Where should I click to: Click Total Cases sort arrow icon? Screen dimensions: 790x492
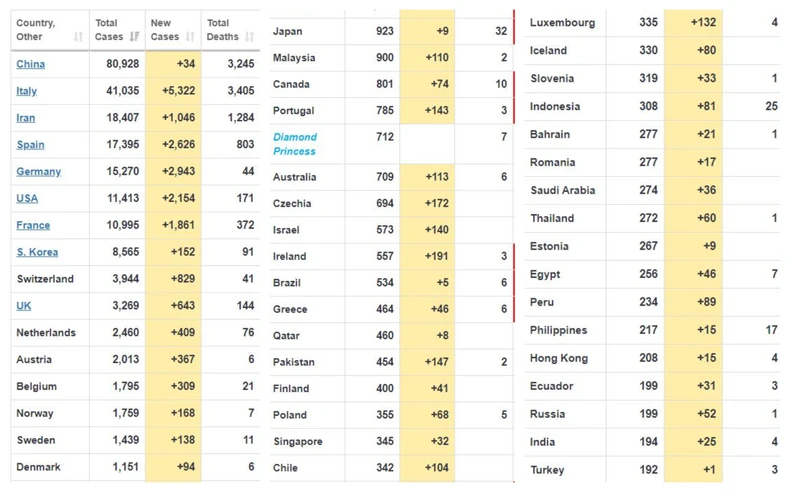tap(134, 37)
